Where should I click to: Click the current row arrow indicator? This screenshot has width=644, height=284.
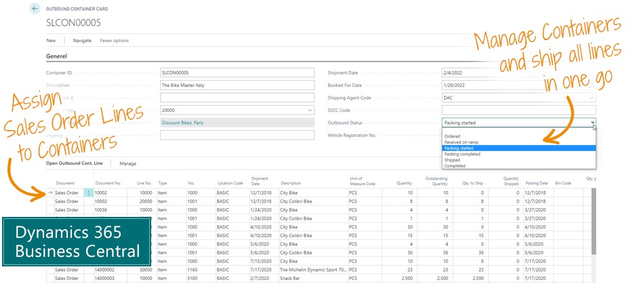point(50,192)
